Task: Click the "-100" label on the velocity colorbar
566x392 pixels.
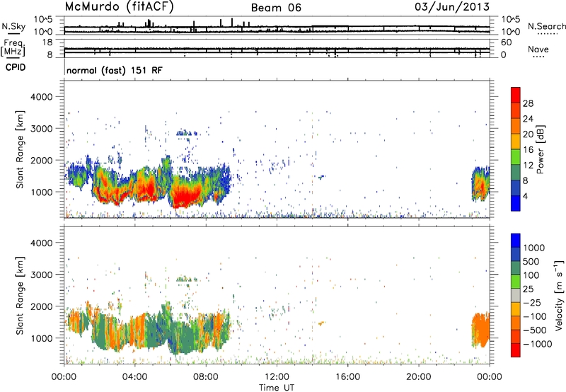Action: [x=535, y=316]
